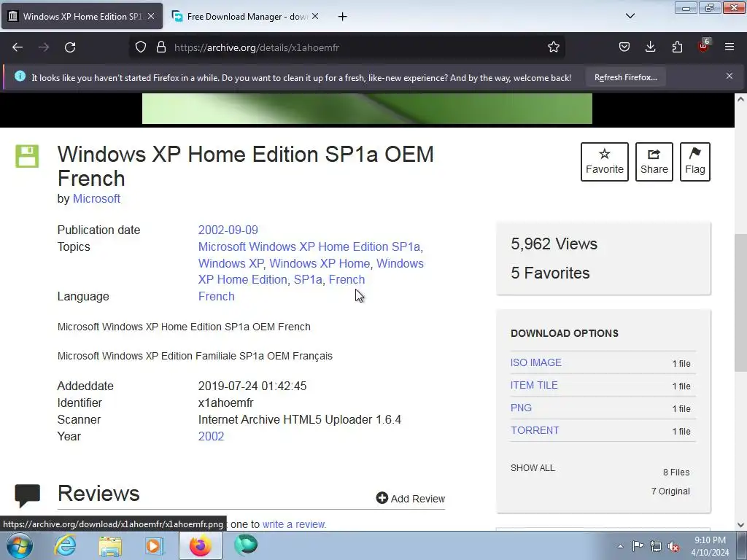Viewport: 747px width, 560px height.
Task: Click the page vertical scrollbar thumb
Action: [x=740, y=303]
